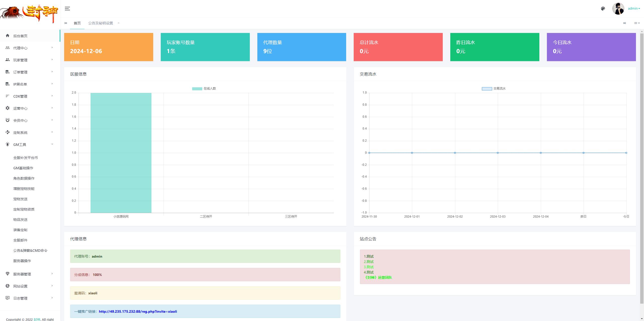The height and width of the screenshot is (321, 644).
Task: Click the 后台首页 home icon
Action: 8,36
